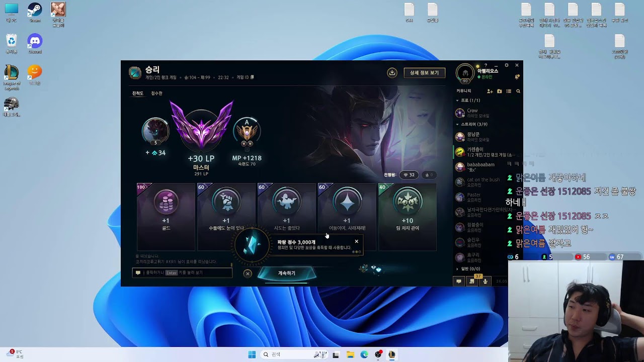Open the Discord desktop shortcut
This screenshot has height=362, width=644.
pyautogui.click(x=35, y=43)
